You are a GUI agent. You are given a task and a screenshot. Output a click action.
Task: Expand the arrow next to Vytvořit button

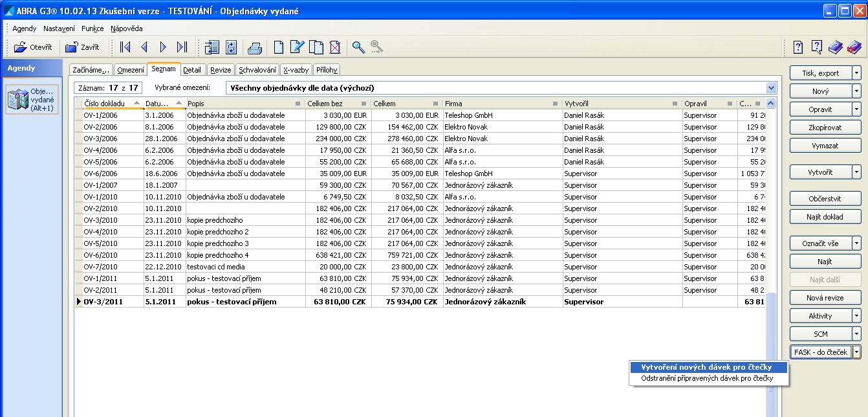click(856, 172)
